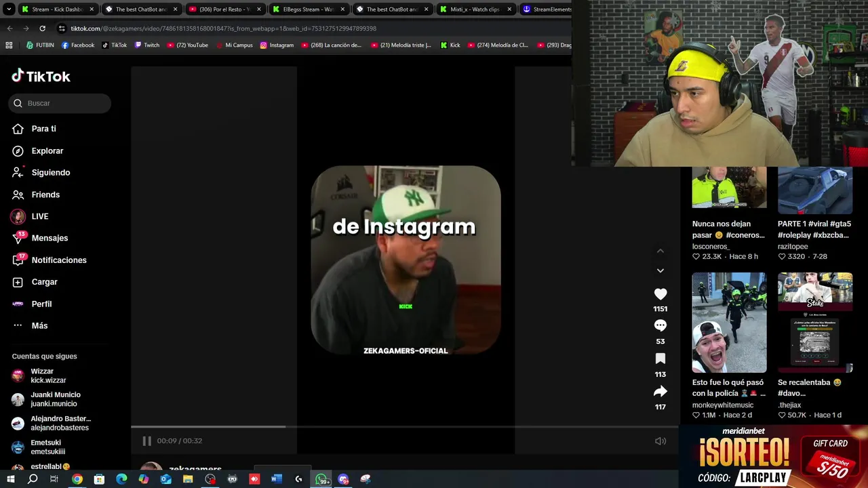Screen dimensions: 868x488
Task: Go to previous video arrow
Action: click(x=660, y=251)
